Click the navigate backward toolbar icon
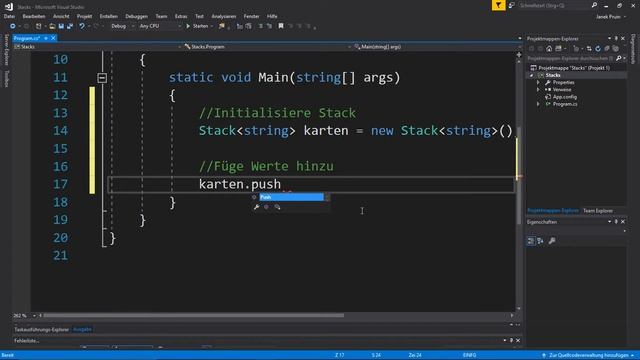This screenshot has height=360, width=640. coord(13,26)
